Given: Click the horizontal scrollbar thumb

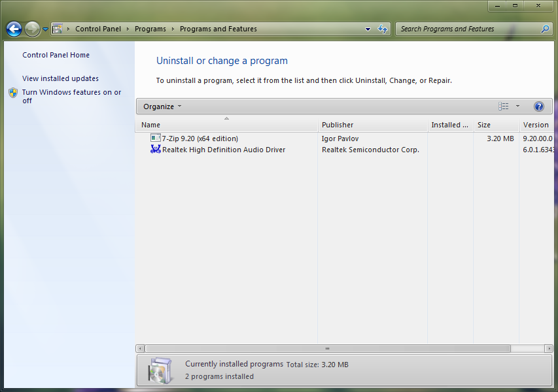Looking at the screenshot, I should pos(327,349).
